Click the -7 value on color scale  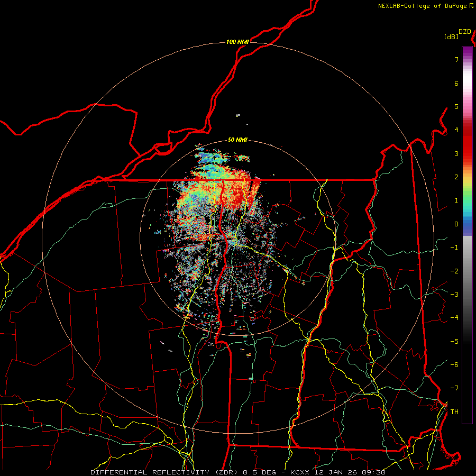point(454,388)
